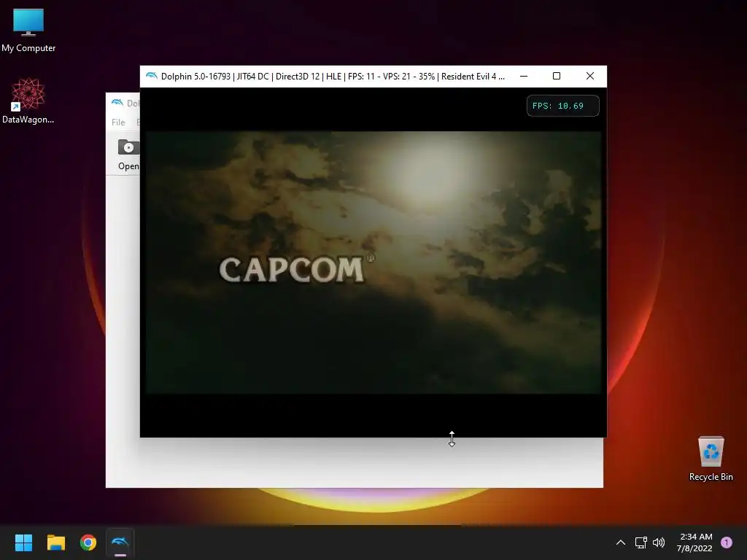The image size is (747, 560).
Task: Launch Google Chrome from taskbar
Action: tap(88, 542)
